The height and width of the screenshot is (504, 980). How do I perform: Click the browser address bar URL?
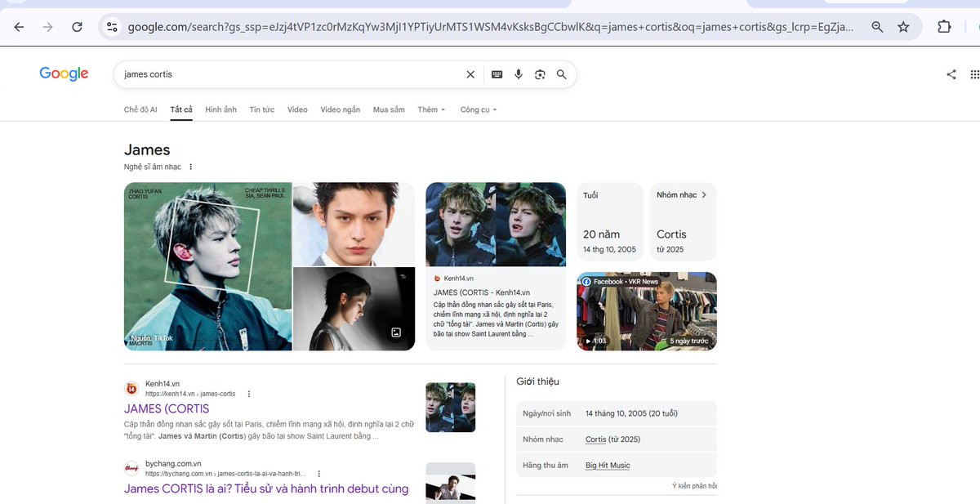(490, 27)
